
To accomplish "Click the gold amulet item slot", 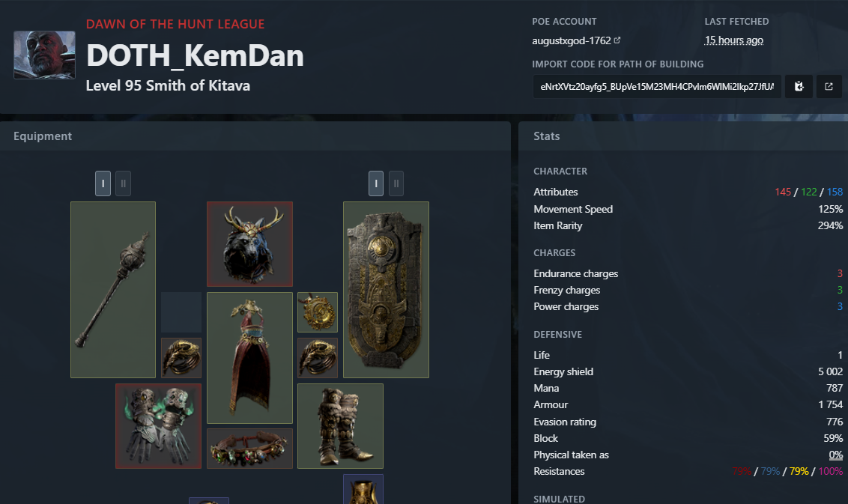I will point(318,312).
